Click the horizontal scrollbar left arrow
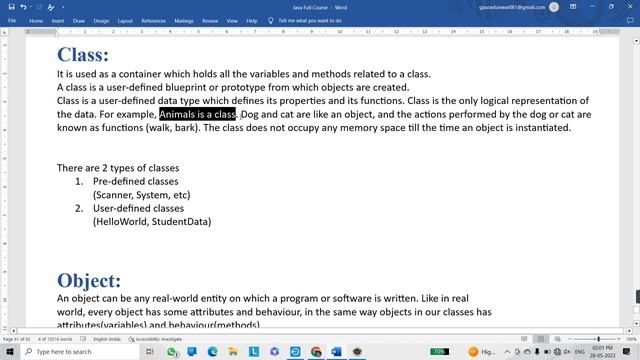Screen dimensions: 640x360 tap(13, 331)
